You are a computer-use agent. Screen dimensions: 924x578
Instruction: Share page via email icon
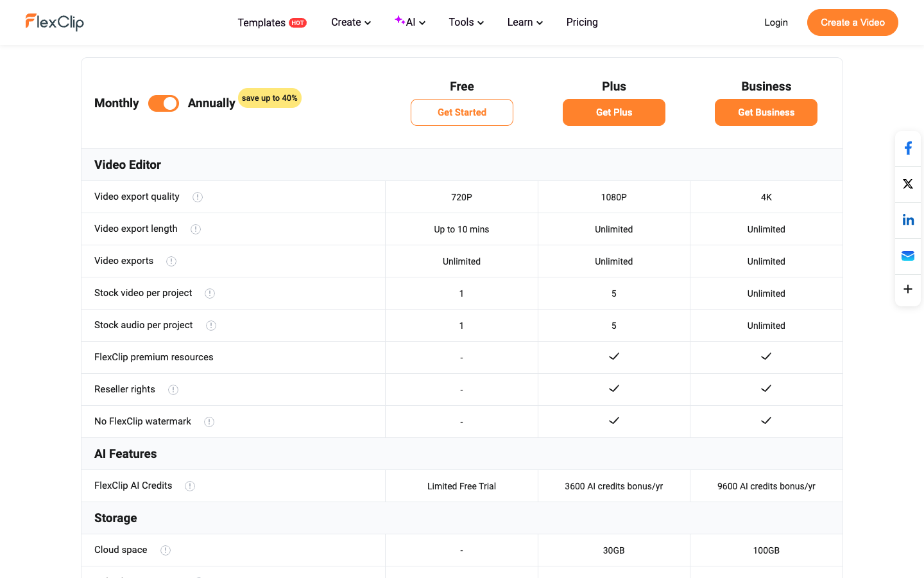908,256
